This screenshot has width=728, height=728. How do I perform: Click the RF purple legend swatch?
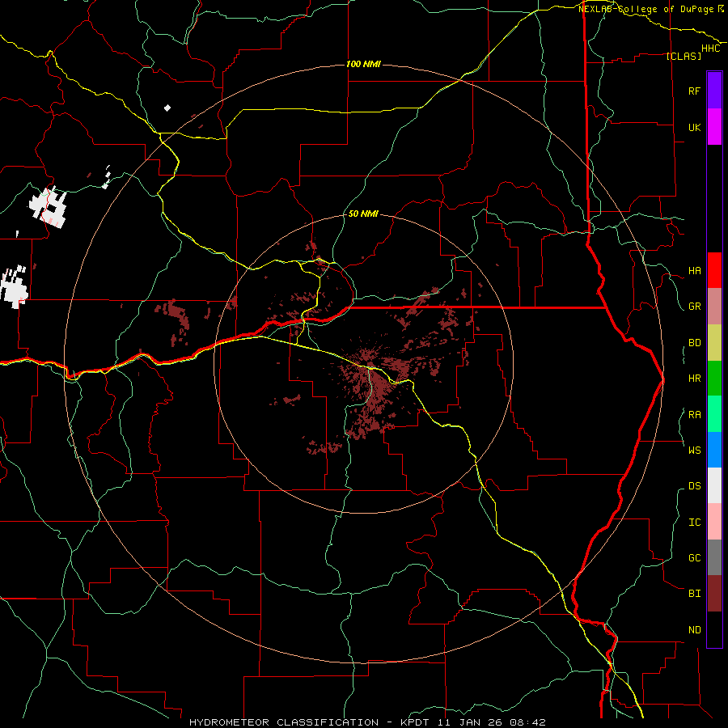(714, 90)
